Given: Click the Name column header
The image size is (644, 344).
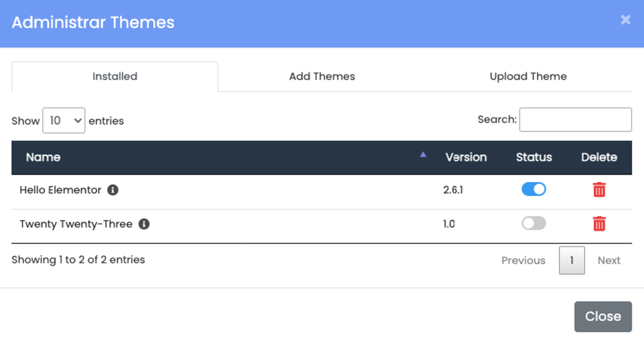Looking at the screenshot, I should click(x=43, y=157).
